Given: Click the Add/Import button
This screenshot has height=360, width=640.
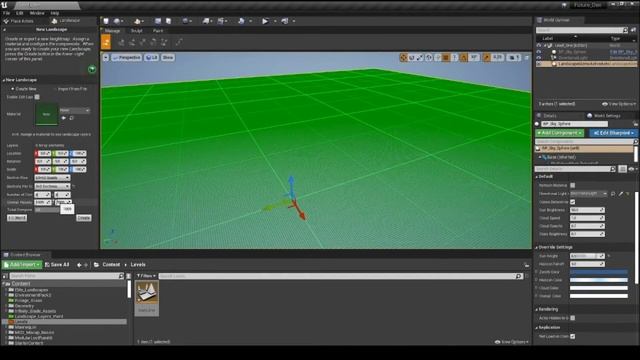Looking at the screenshot, I should [22, 265].
